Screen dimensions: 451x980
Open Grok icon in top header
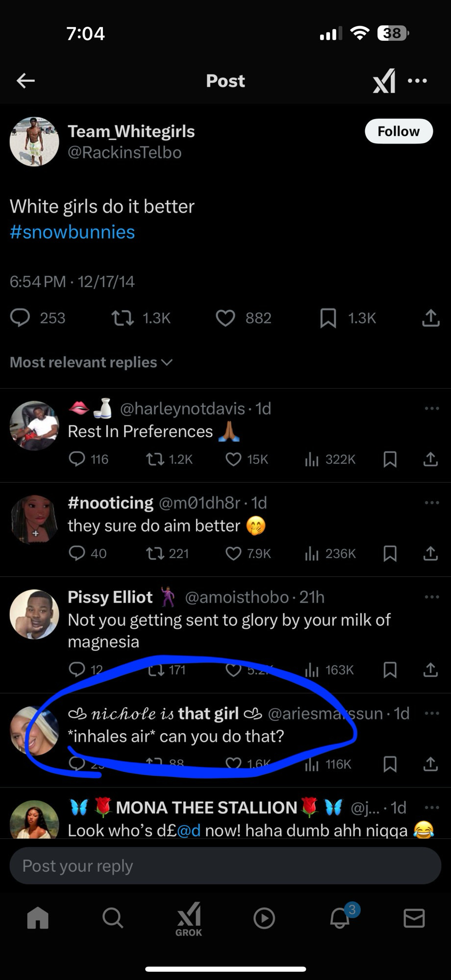[384, 81]
